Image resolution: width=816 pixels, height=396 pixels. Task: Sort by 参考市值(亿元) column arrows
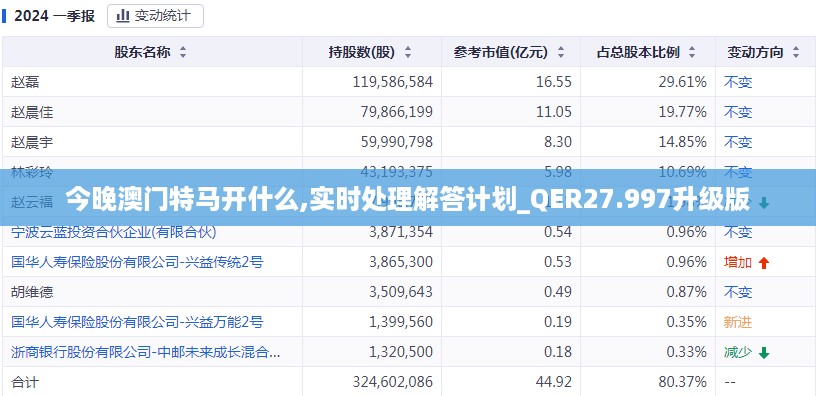tap(560, 52)
